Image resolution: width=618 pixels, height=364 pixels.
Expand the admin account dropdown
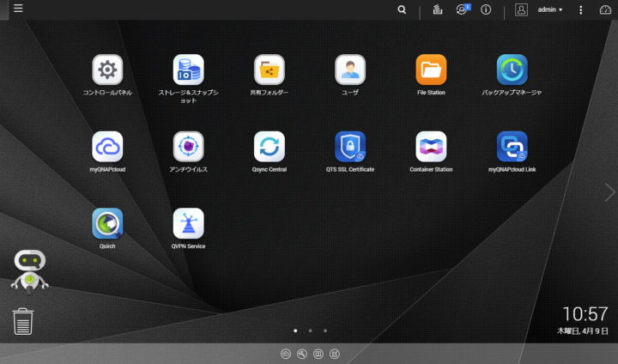coord(550,9)
